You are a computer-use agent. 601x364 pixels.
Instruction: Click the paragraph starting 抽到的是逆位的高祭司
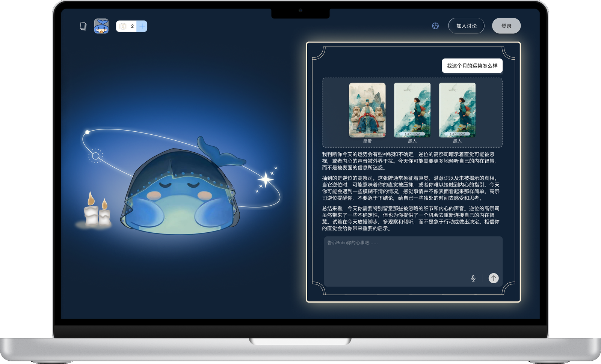coord(411,188)
